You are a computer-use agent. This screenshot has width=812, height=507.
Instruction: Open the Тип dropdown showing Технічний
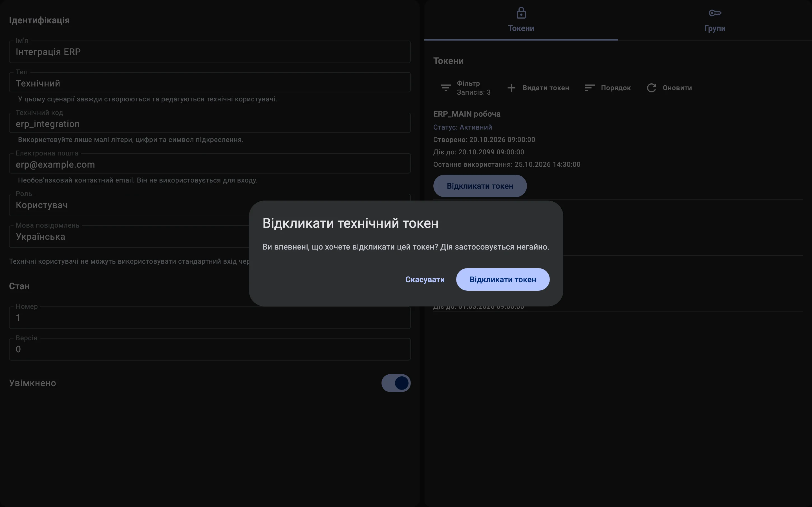[210, 83]
